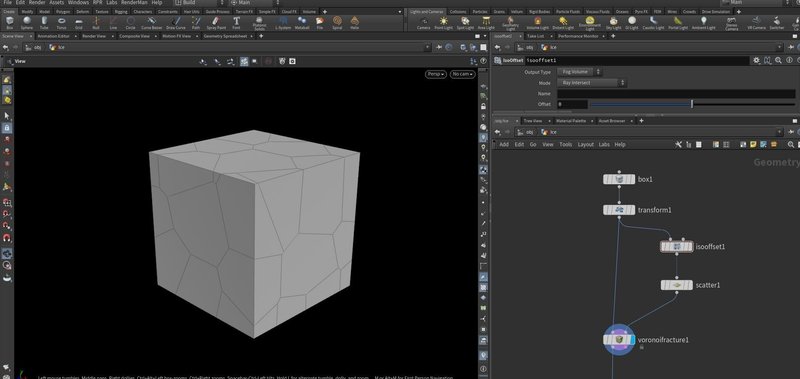800x379 pixels.
Task: Open the Output Type dropdown showing Fog Volume
Action: click(x=580, y=72)
